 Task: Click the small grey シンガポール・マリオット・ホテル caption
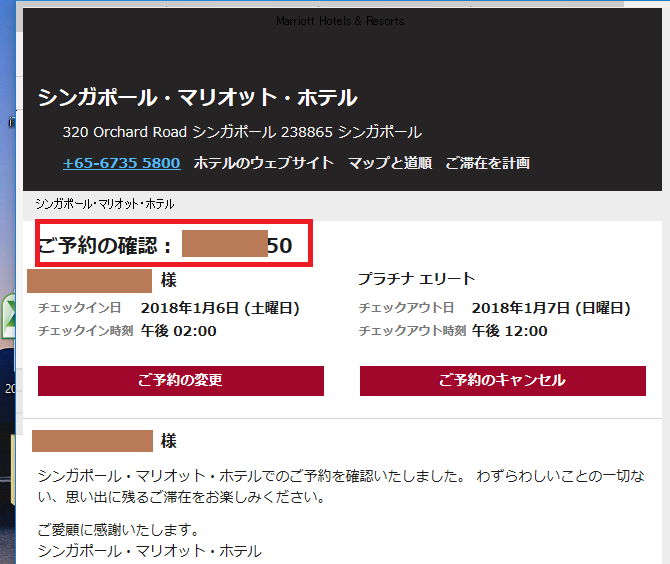pos(105,204)
